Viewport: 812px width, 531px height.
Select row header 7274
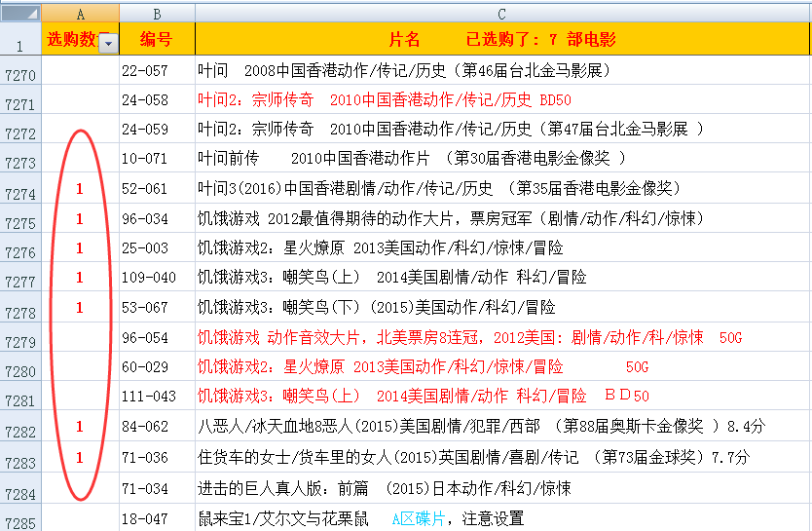click(x=20, y=188)
